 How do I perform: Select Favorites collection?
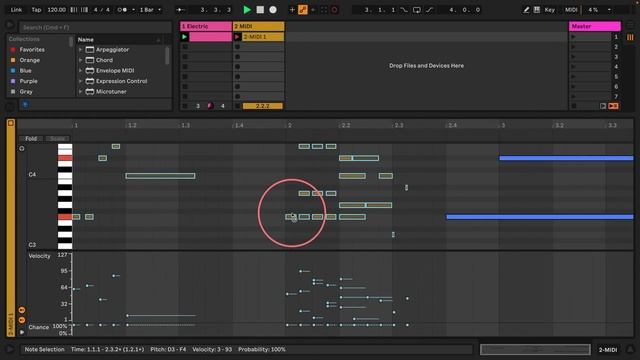click(32, 49)
